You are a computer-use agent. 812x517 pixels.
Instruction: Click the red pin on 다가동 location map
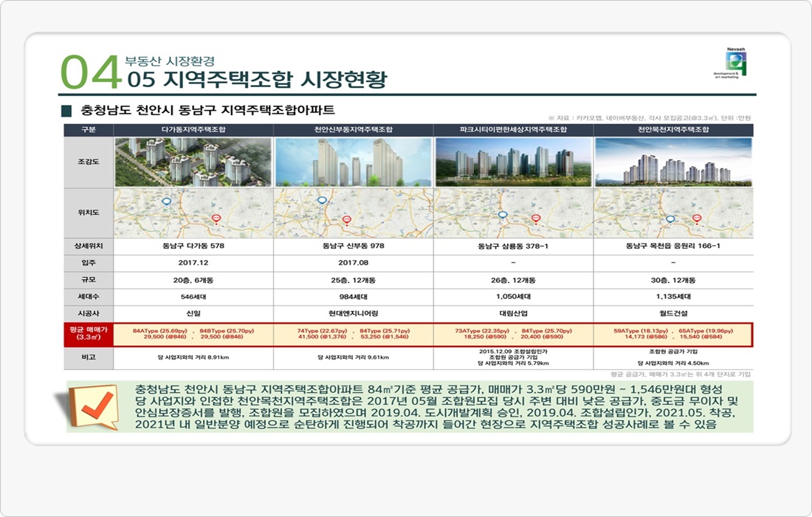(216, 219)
